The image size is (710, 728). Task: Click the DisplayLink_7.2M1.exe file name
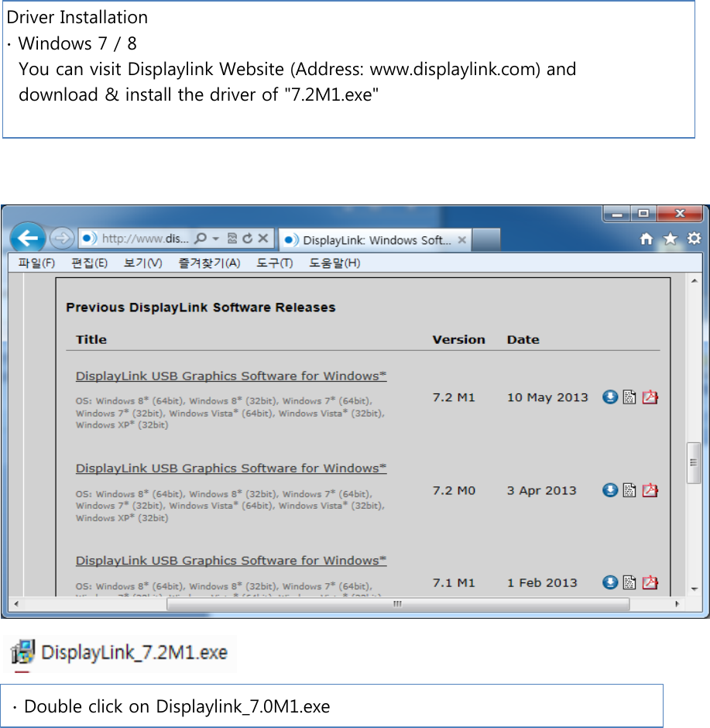pos(134,653)
